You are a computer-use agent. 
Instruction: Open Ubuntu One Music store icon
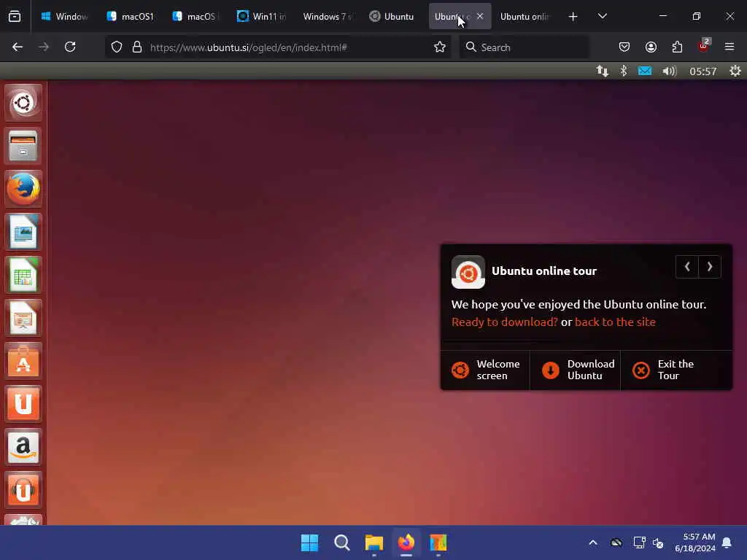click(x=23, y=490)
